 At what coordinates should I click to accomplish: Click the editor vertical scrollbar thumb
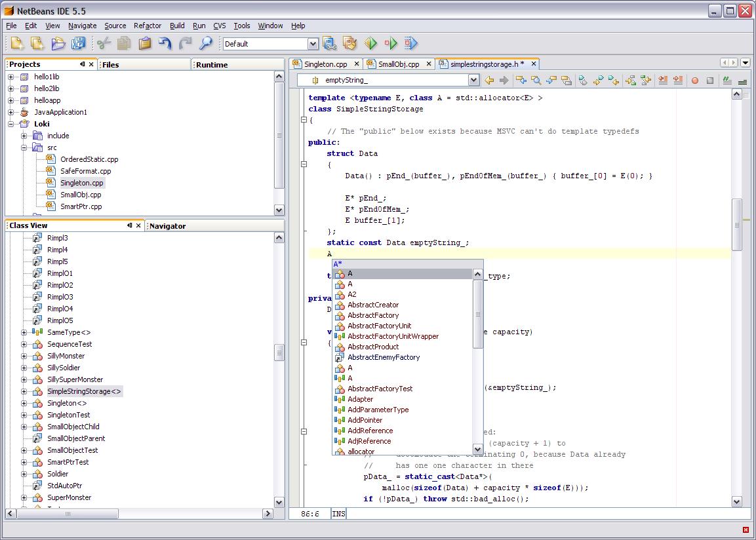tap(736, 225)
